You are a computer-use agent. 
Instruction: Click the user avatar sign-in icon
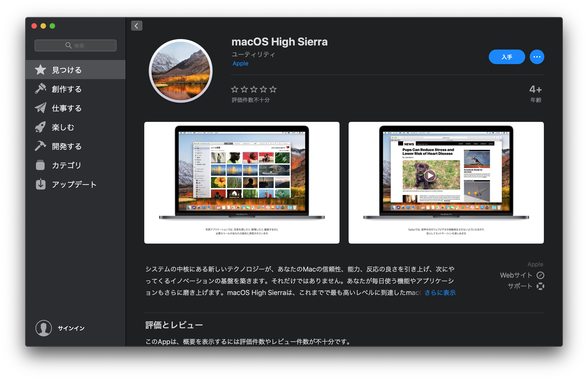point(44,328)
